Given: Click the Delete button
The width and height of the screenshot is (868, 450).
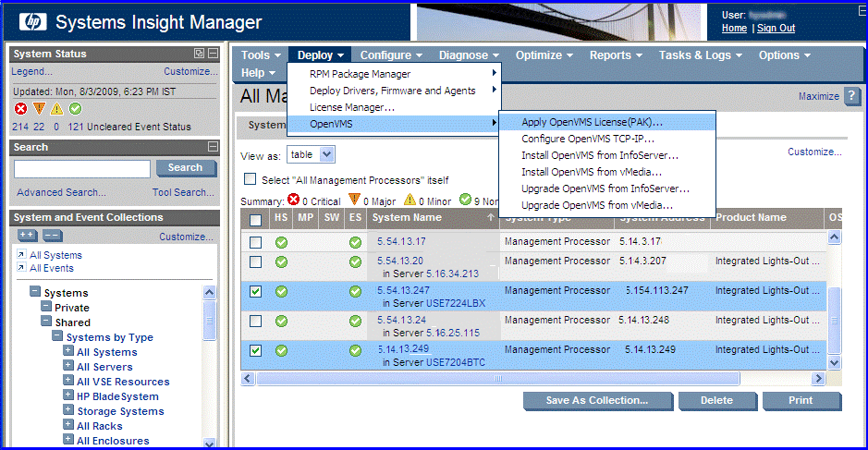Looking at the screenshot, I should click(717, 401).
